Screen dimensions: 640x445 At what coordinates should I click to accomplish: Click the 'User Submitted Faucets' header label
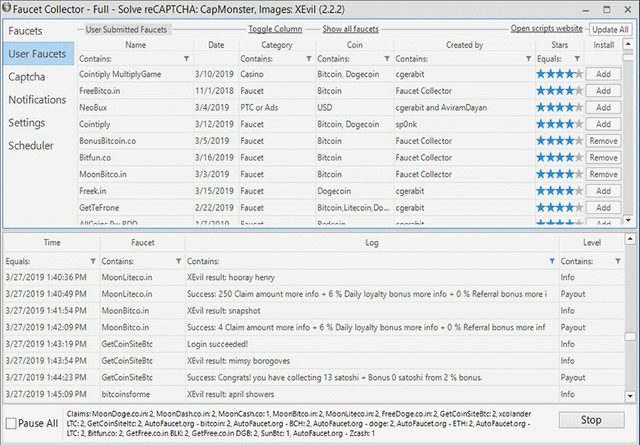tap(126, 29)
